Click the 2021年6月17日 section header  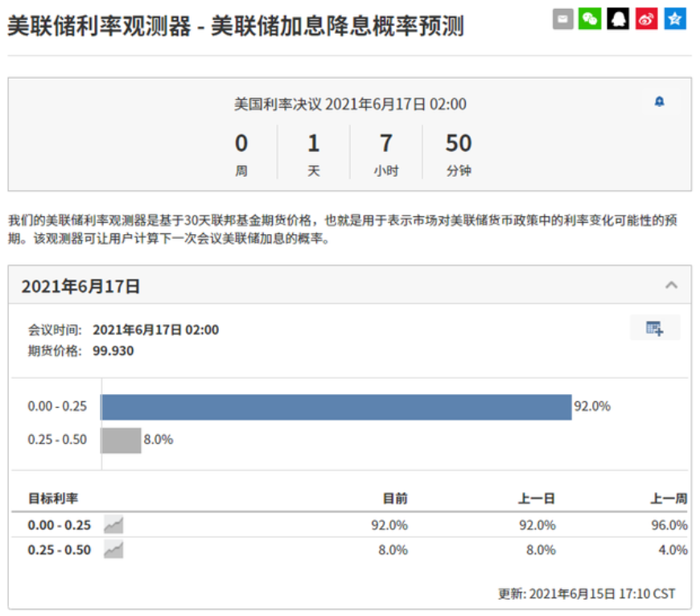349,285
